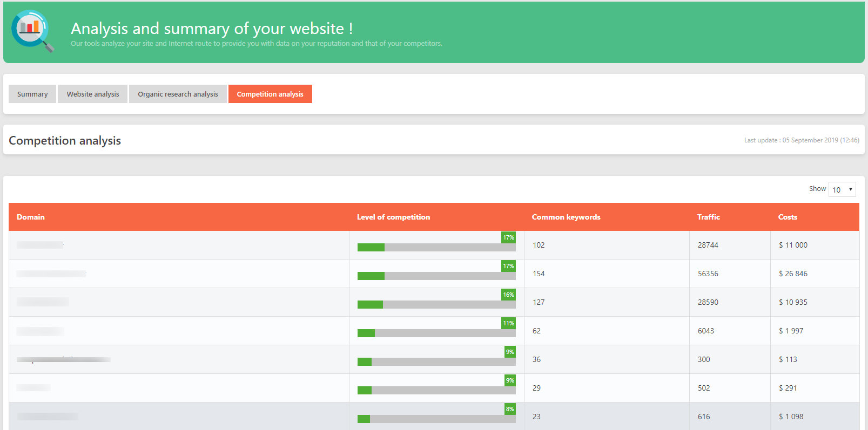This screenshot has height=430, width=868.
Task: Click the 16% competition progress bar
Action: [x=436, y=304]
